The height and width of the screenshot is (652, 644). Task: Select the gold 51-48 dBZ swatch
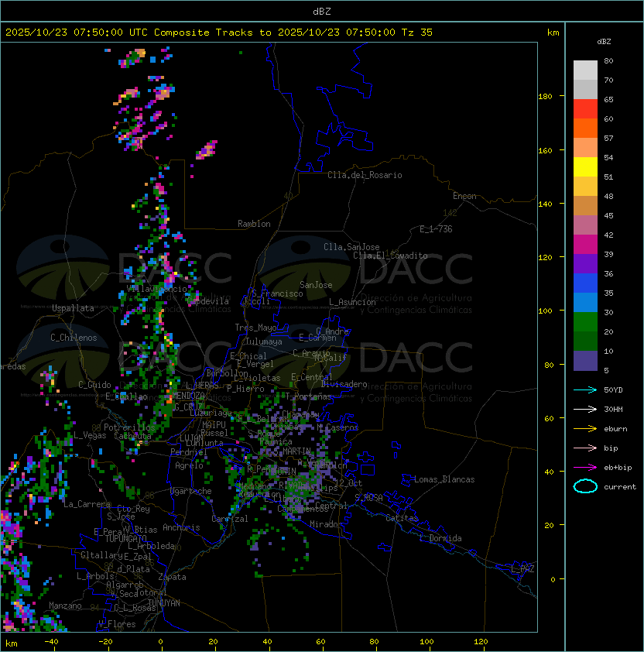point(585,187)
